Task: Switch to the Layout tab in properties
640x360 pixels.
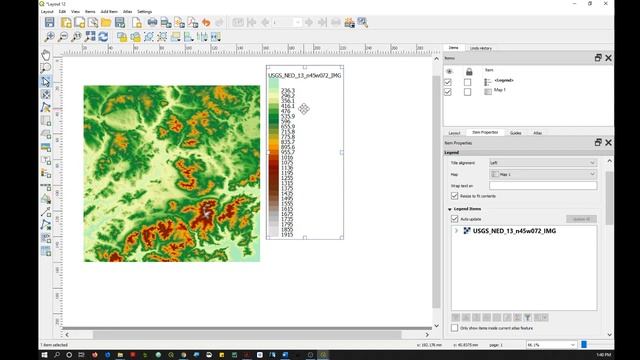Action: point(454,133)
